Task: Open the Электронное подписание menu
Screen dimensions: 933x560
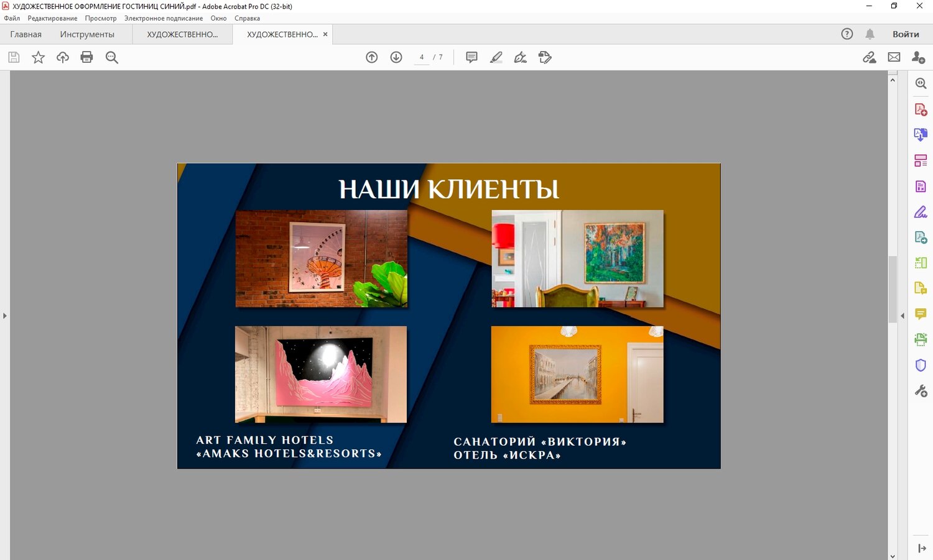Action: [164, 18]
